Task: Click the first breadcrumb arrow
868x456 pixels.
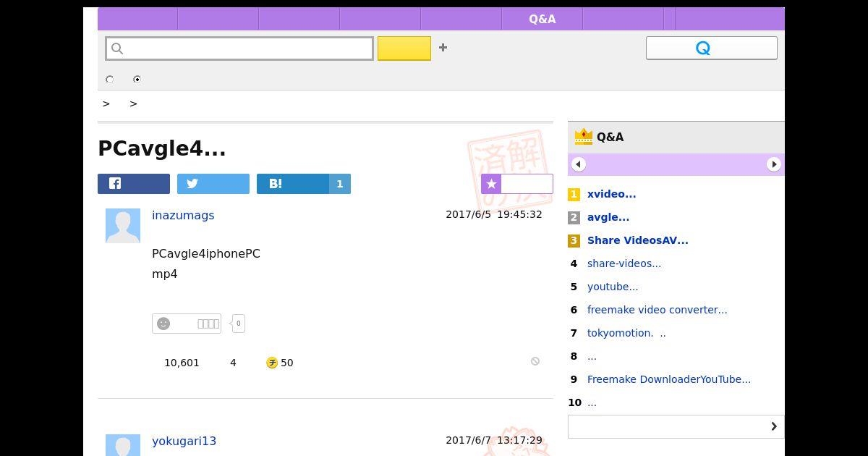Action: 106,104
